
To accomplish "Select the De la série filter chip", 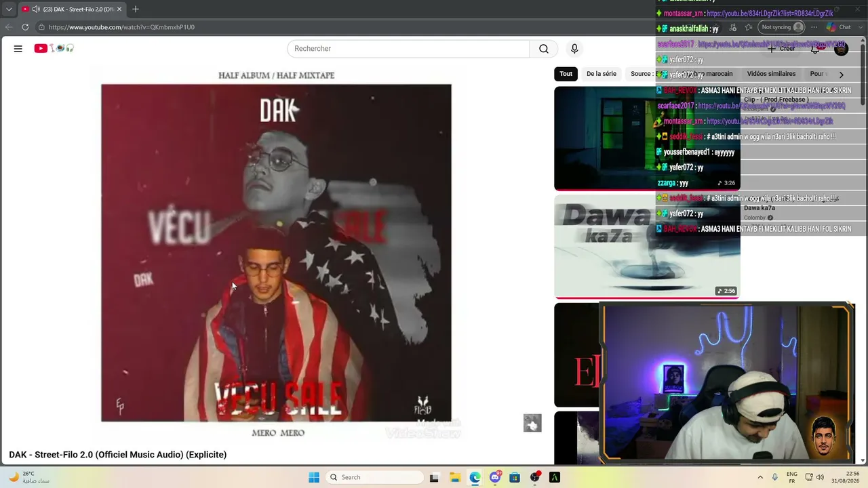I will click(601, 74).
